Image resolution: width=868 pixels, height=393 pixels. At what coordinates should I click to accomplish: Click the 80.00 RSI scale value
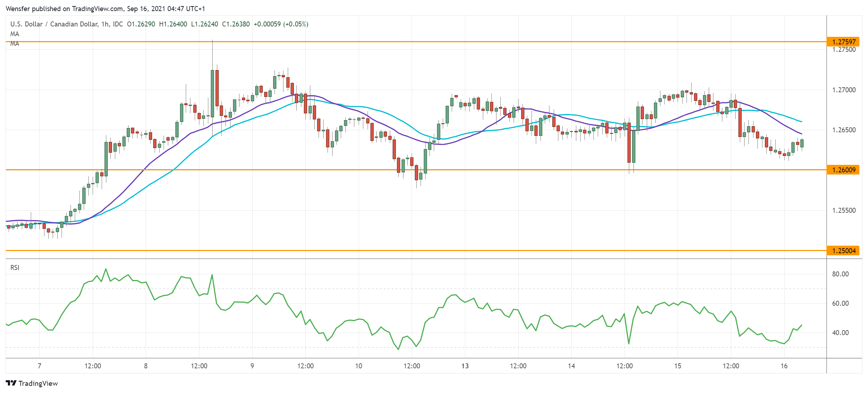(840, 274)
